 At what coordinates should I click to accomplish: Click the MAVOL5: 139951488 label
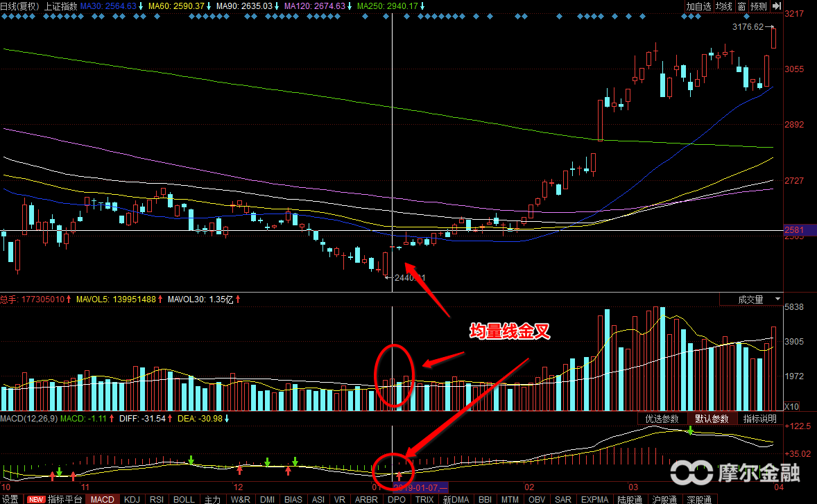(117, 299)
